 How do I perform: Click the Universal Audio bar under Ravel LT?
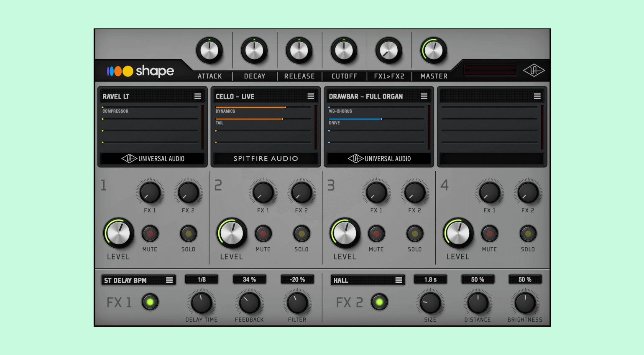click(x=153, y=159)
